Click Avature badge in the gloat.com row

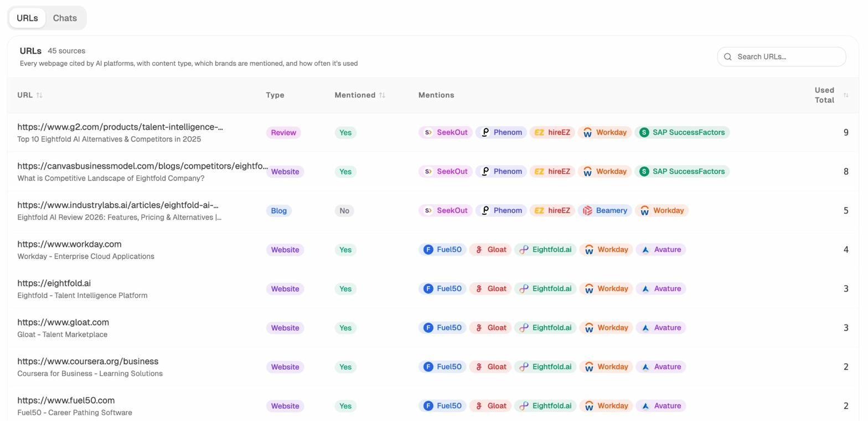(x=660, y=328)
